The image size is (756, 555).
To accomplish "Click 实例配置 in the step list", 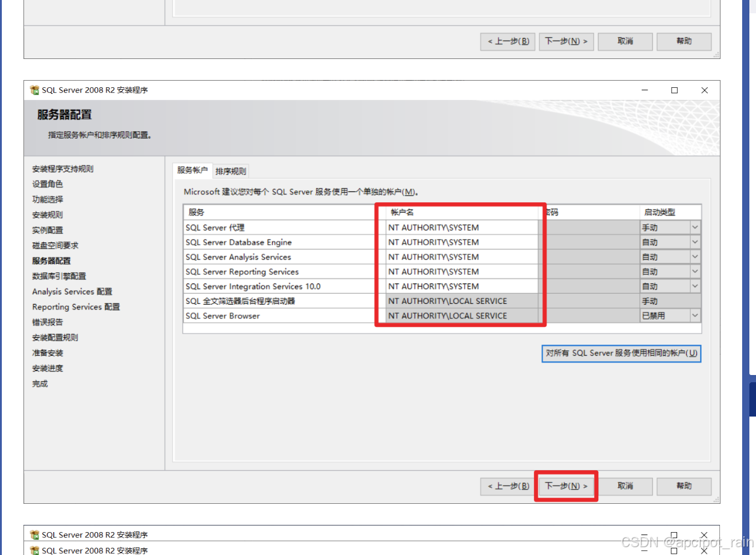I will pos(48,230).
